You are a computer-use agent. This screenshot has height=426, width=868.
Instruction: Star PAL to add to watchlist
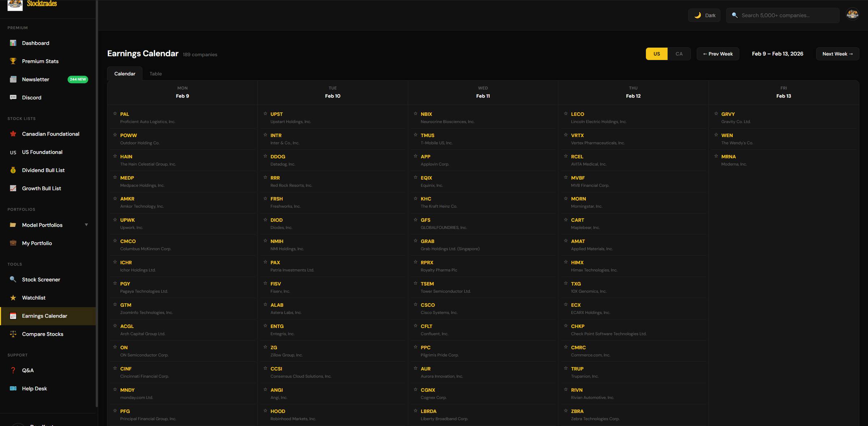tap(115, 113)
